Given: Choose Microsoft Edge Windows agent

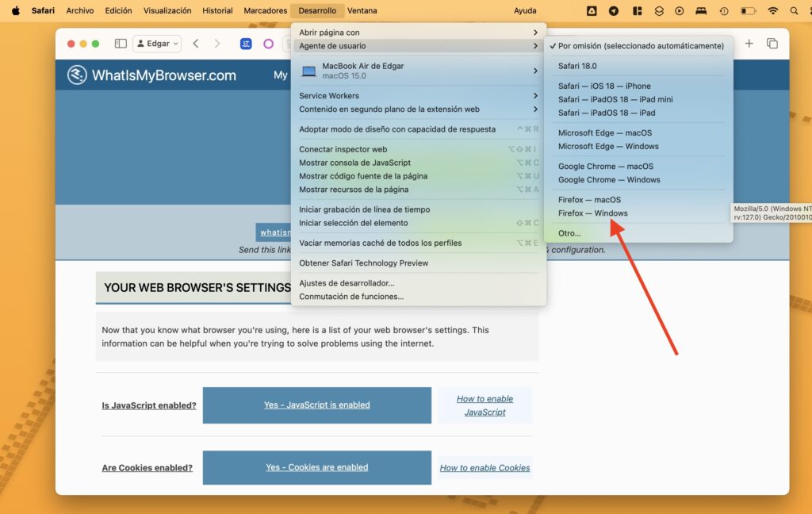Looking at the screenshot, I should coord(639,146).
